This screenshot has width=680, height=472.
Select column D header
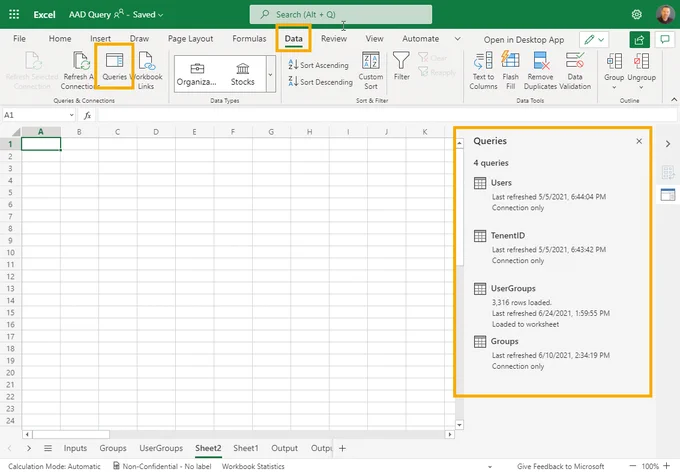[x=156, y=132]
